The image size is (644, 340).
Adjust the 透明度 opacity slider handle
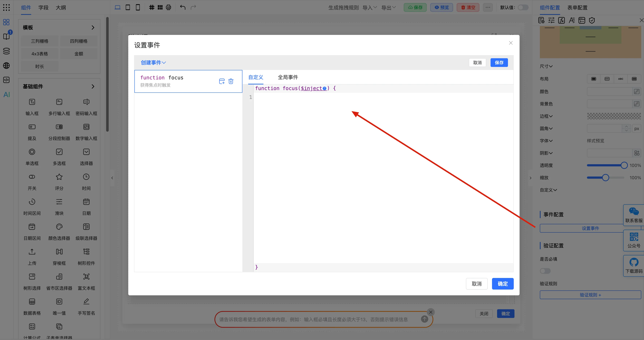pyautogui.click(x=624, y=165)
